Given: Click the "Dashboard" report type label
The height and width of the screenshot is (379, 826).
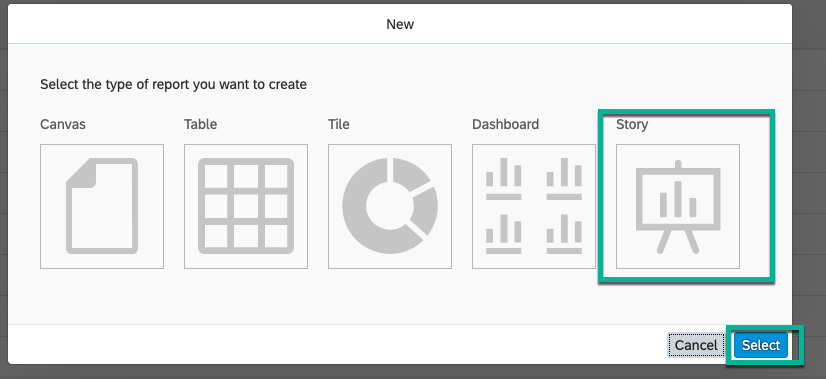Looking at the screenshot, I should pos(506,124).
